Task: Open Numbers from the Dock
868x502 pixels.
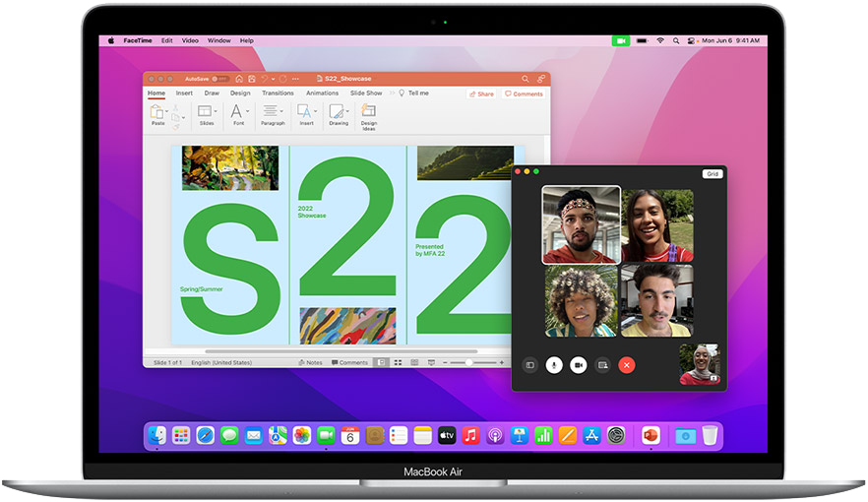Action: point(543,436)
